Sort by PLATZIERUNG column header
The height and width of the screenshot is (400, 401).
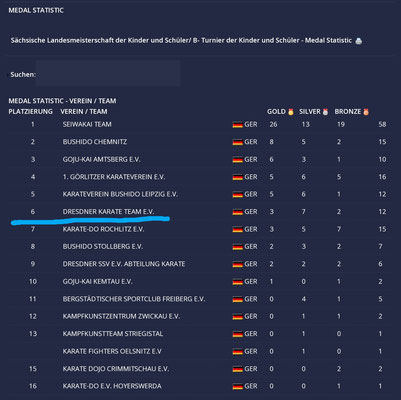click(x=30, y=112)
